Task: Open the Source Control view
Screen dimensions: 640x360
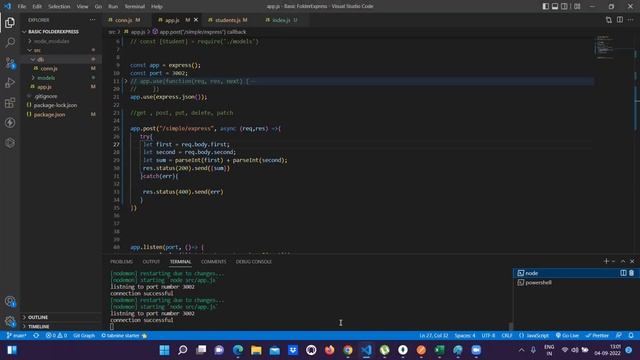Action: pyautogui.click(x=10, y=62)
